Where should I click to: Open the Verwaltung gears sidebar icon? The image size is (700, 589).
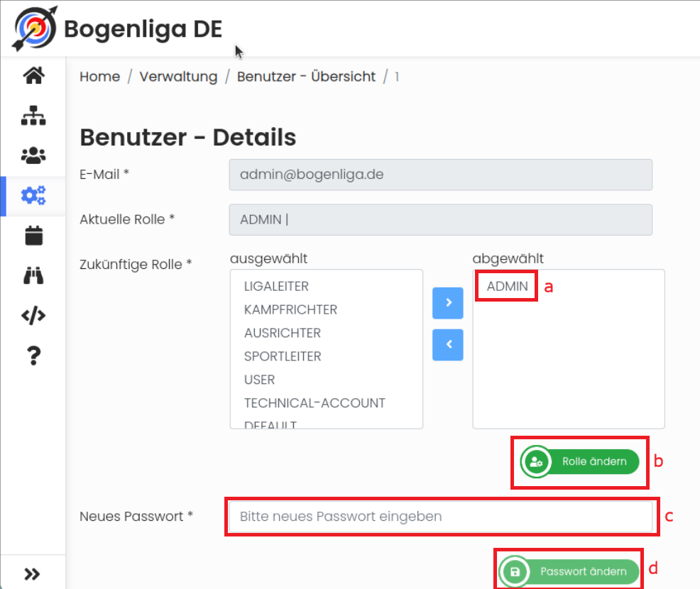pyautogui.click(x=33, y=195)
